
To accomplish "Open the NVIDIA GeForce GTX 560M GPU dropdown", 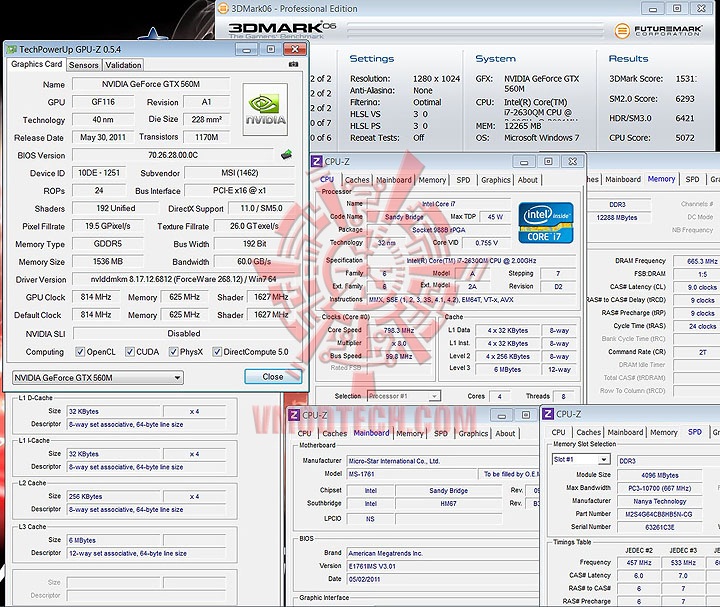I will 98,378.
